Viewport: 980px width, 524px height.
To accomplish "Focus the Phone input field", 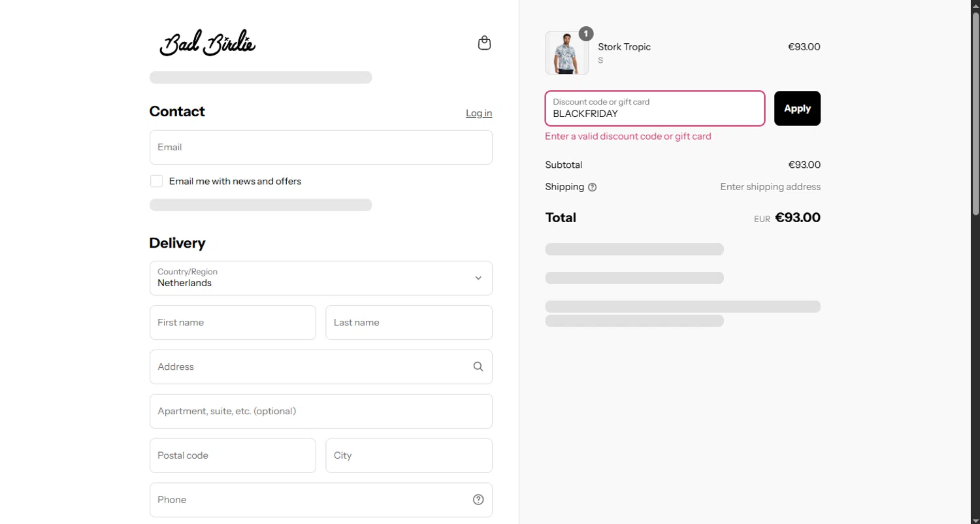I will pos(321,500).
